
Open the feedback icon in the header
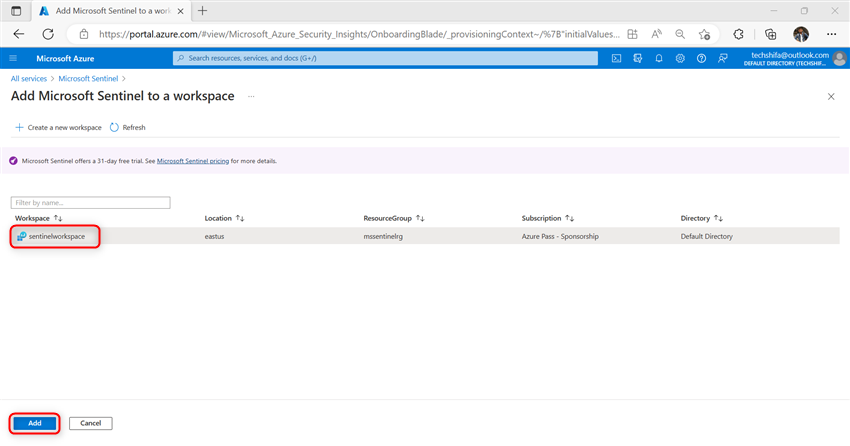723,58
